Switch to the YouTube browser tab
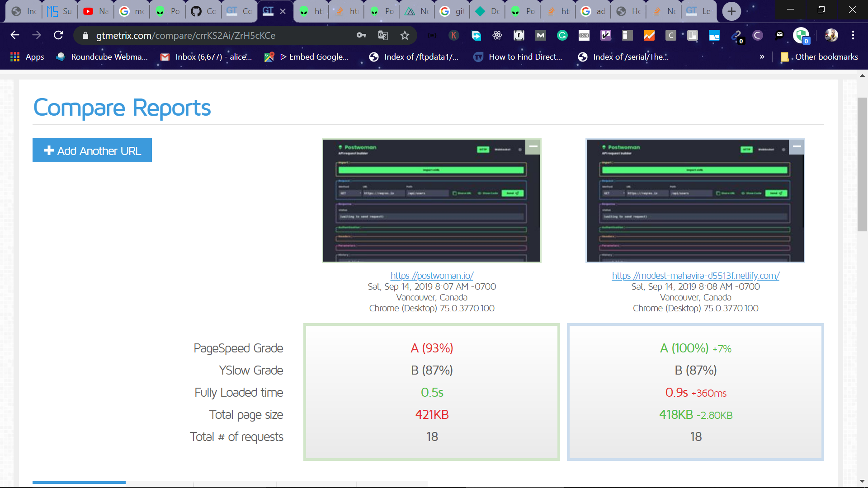The width and height of the screenshot is (868, 488). pos(95,11)
